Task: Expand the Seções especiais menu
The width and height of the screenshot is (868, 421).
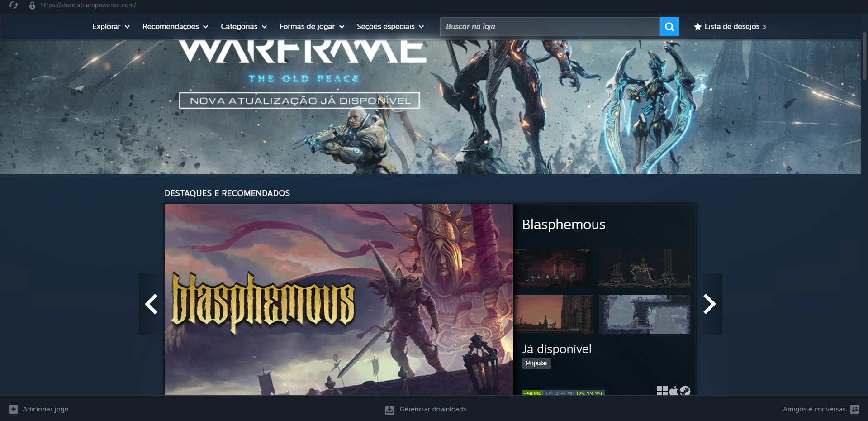Action: (x=390, y=27)
